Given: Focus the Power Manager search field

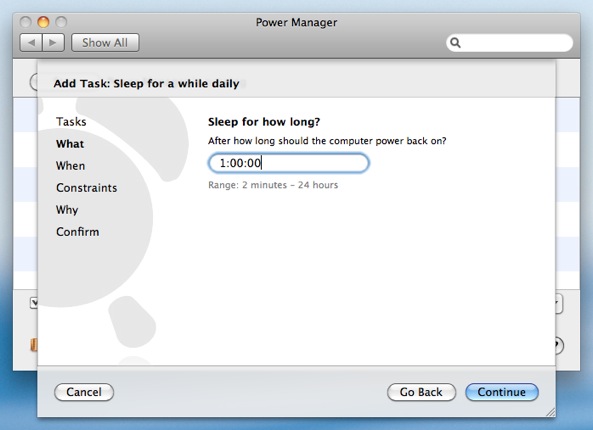Looking at the screenshot, I should (x=509, y=43).
